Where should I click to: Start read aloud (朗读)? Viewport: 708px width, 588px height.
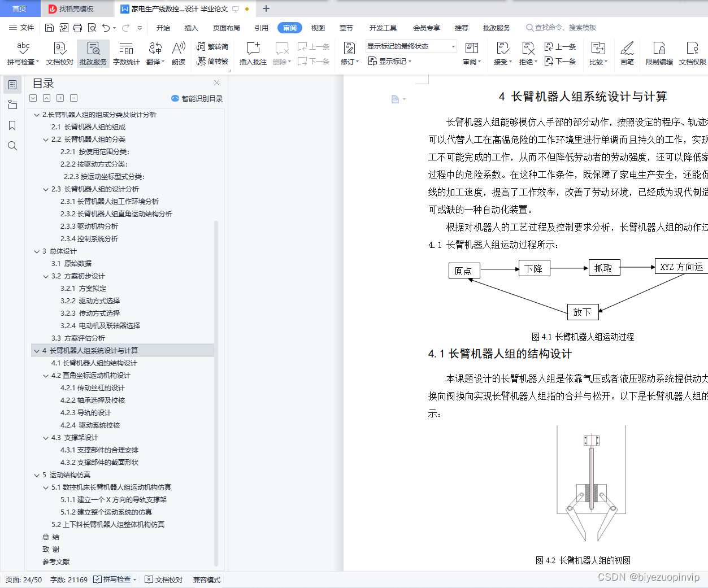point(179,54)
